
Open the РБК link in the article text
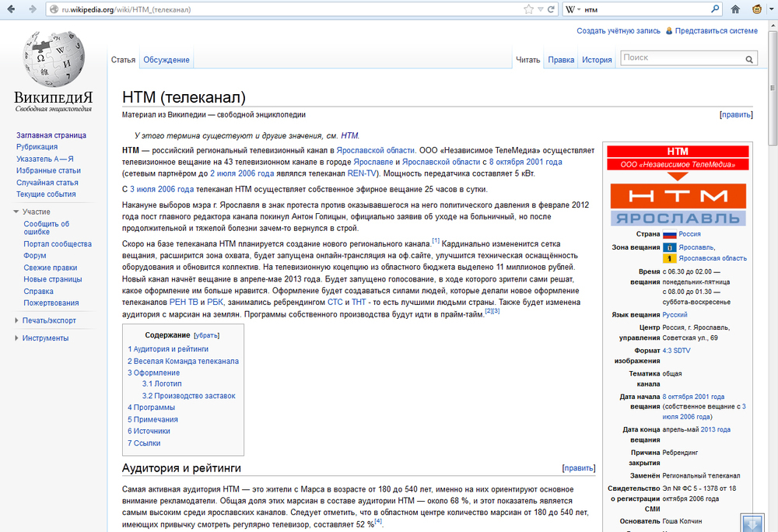click(215, 303)
